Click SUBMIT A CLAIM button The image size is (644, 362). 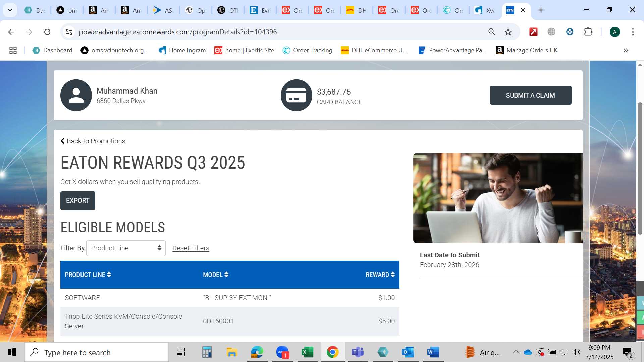(530, 95)
